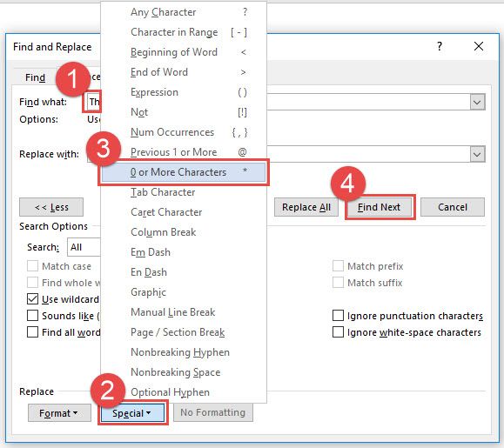The width and height of the screenshot is (504, 448).
Task: Expand the Special button dropdown
Action: [x=132, y=413]
